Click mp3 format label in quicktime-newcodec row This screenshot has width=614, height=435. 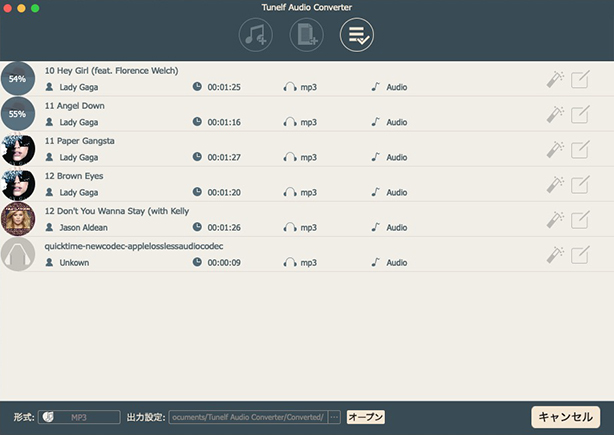309,263
